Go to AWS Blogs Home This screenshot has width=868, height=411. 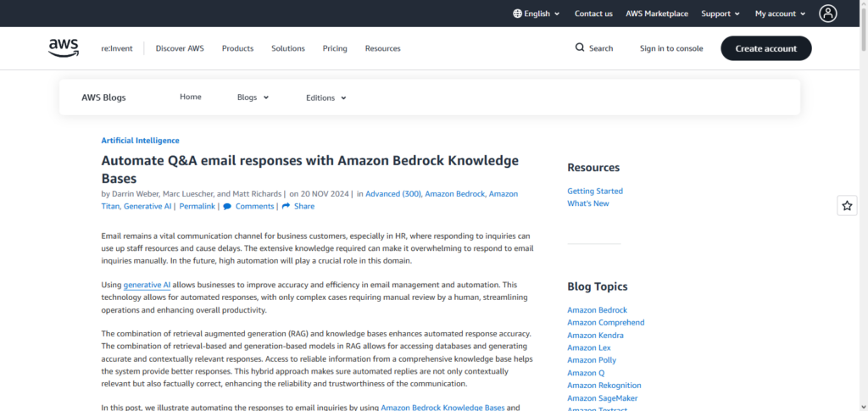pyautogui.click(x=191, y=97)
